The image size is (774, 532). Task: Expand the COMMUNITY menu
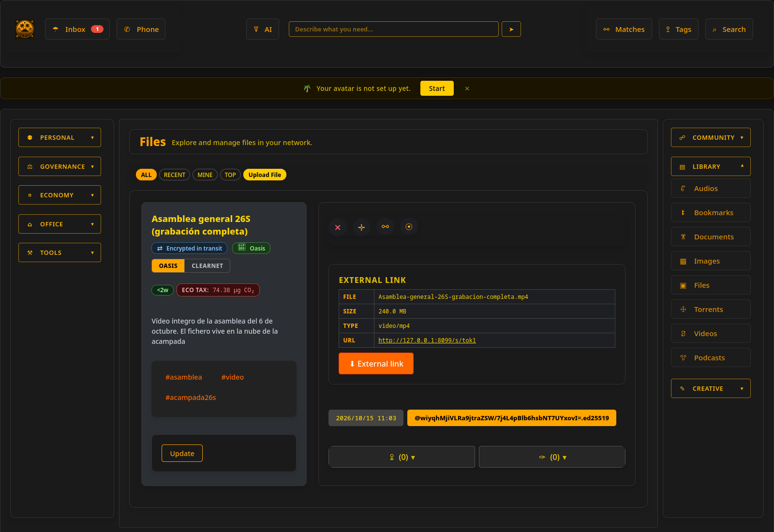click(711, 137)
